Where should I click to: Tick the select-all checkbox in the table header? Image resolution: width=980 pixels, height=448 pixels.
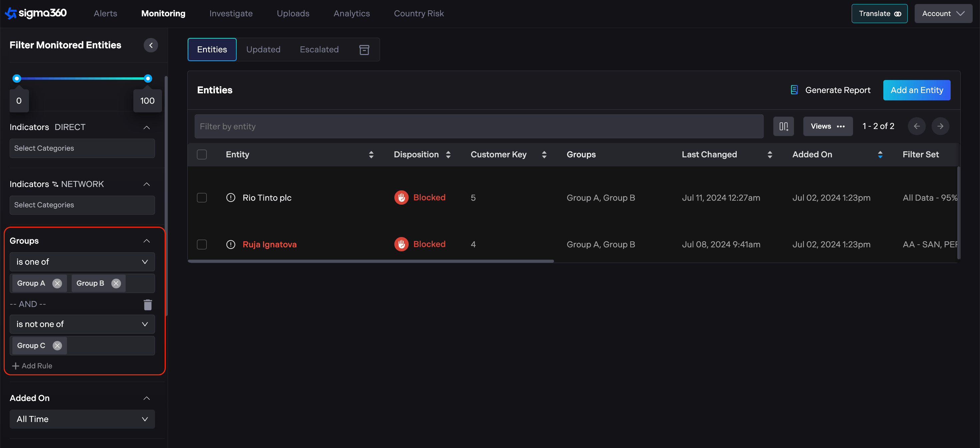tap(202, 154)
